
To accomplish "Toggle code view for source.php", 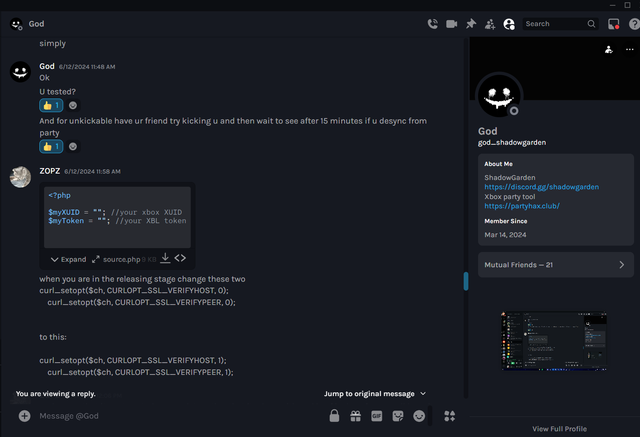I will [180, 258].
